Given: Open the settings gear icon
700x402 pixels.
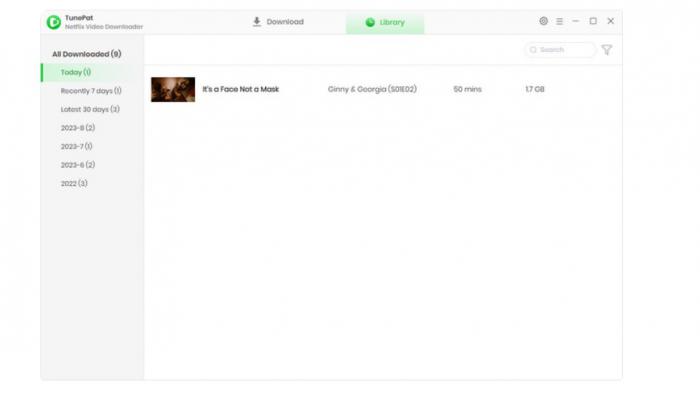Looking at the screenshot, I should point(543,21).
